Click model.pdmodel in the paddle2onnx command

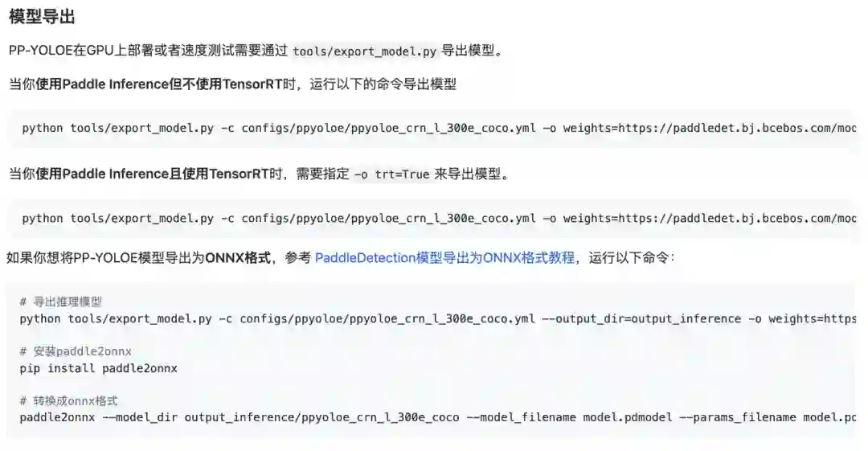coord(628,417)
